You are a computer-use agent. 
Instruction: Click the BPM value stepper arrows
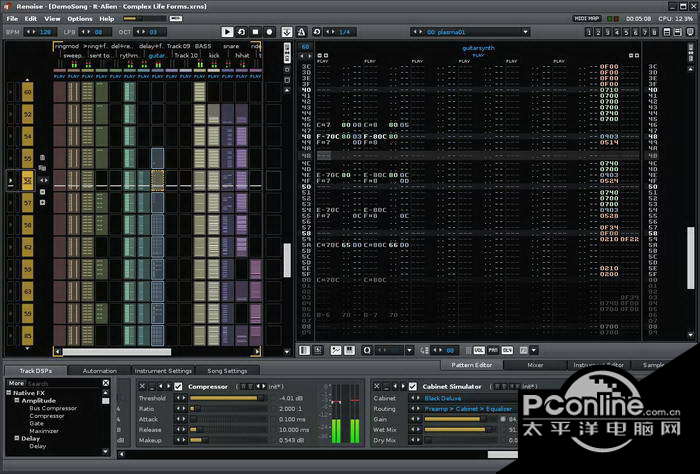tap(30, 32)
